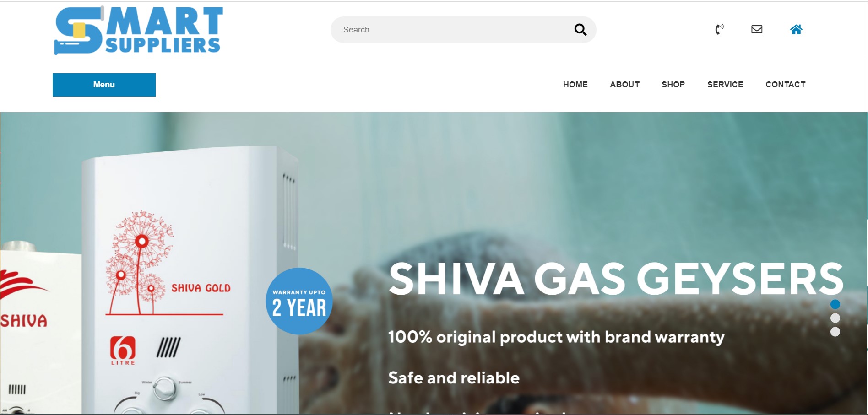The height and width of the screenshot is (415, 868).
Task: Click the search magnifier icon
Action: [580, 30]
